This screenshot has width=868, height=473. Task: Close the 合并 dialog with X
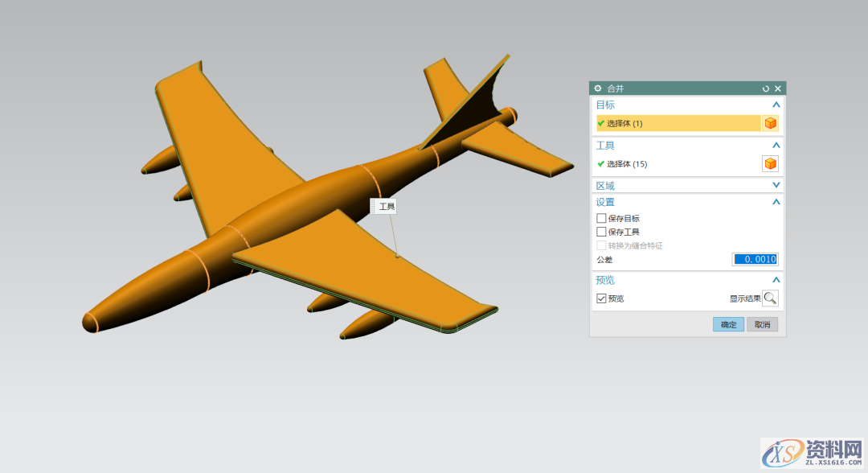coord(777,88)
